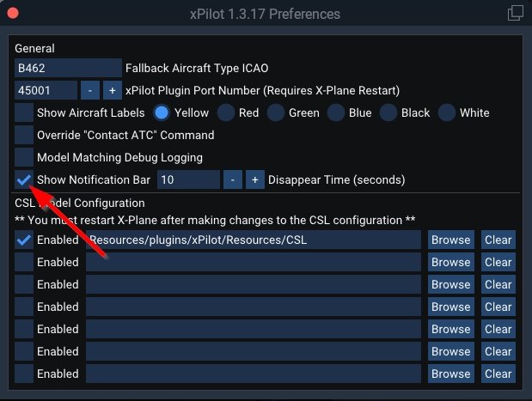Click Browse on the last CSL row
532x401 pixels.
(x=450, y=374)
